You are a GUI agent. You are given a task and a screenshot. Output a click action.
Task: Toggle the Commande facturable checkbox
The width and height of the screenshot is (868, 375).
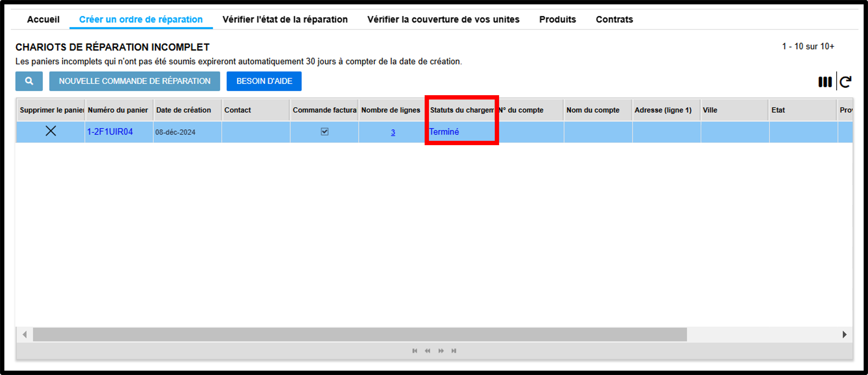(x=324, y=132)
